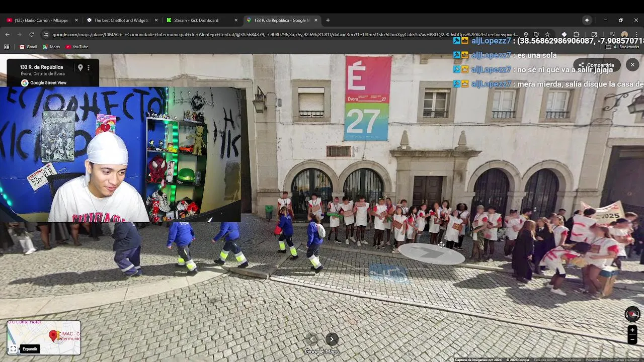Click the Street View compass control
The width and height of the screenshot is (644, 362).
click(x=632, y=314)
